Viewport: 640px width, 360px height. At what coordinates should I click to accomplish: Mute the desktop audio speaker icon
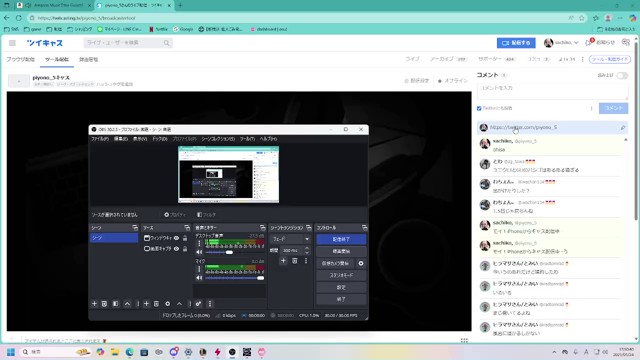(199, 252)
